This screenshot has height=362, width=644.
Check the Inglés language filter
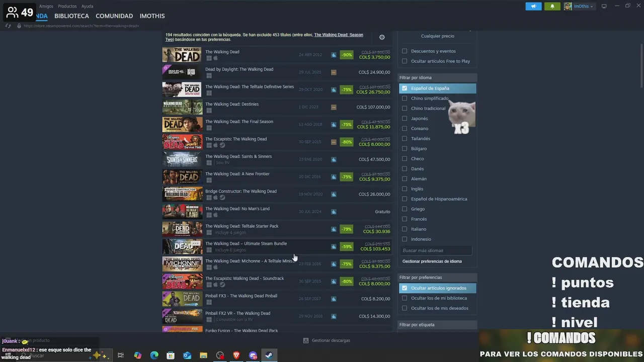pos(405,189)
